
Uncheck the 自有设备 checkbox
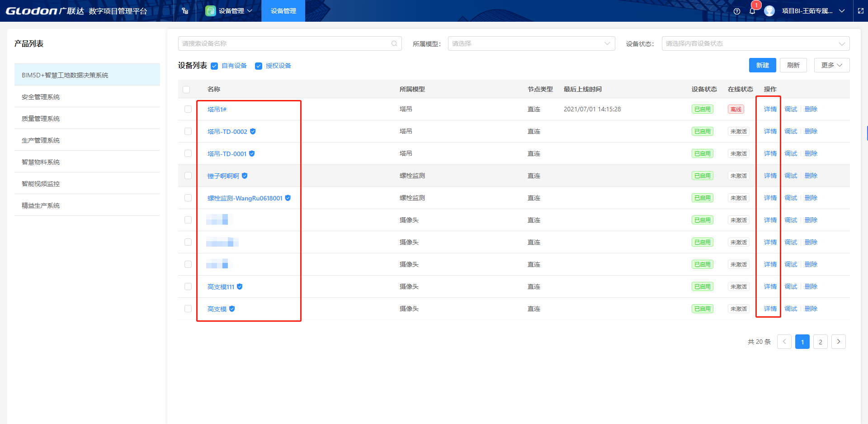(214, 66)
